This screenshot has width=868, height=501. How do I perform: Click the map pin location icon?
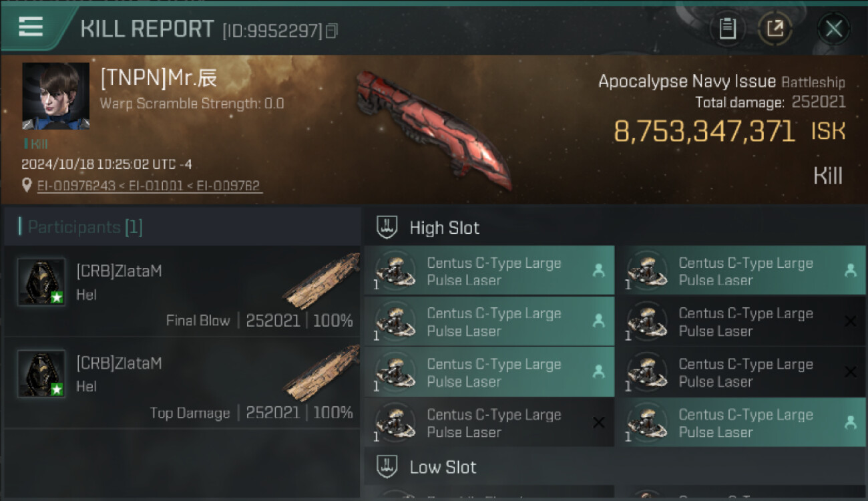[27, 185]
